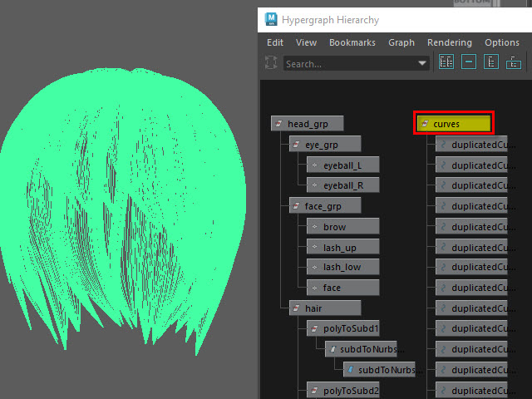Select the lash_up node

[342, 247]
